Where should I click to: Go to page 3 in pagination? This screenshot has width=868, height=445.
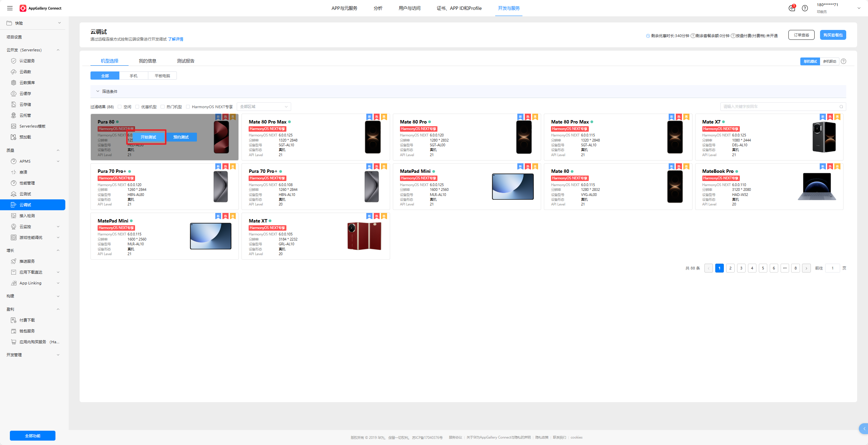741,268
